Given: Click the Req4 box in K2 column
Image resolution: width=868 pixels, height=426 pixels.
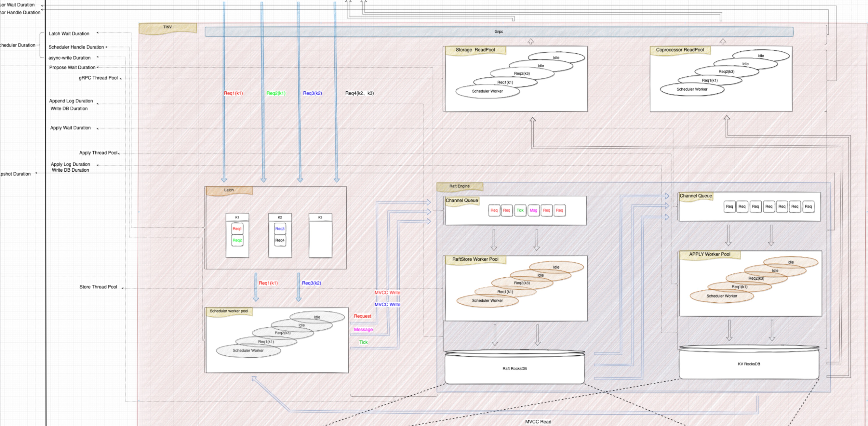Looking at the screenshot, I should point(280,240).
